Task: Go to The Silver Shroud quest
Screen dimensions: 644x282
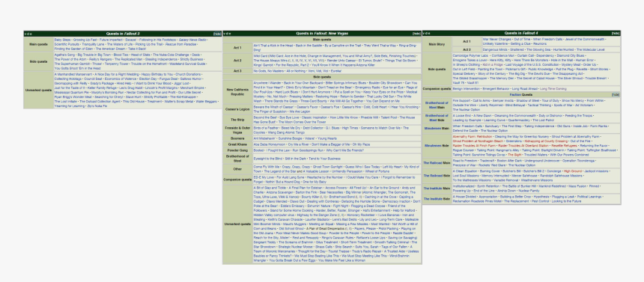Action: (x=570, y=78)
